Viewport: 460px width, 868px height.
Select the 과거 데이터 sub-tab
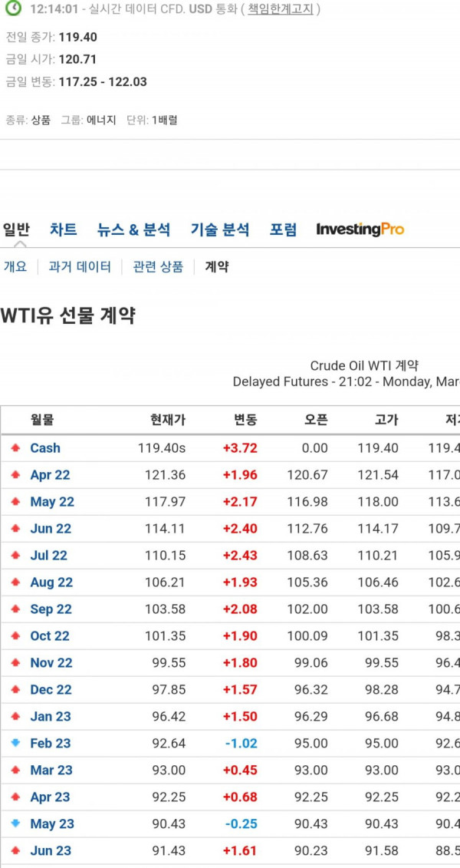pos(80,267)
